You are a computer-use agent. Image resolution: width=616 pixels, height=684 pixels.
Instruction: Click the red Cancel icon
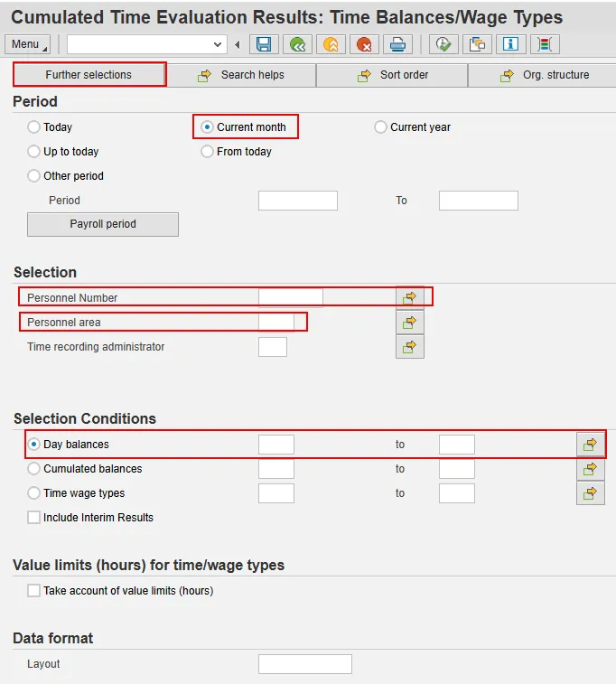pyautogui.click(x=364, y=44)
